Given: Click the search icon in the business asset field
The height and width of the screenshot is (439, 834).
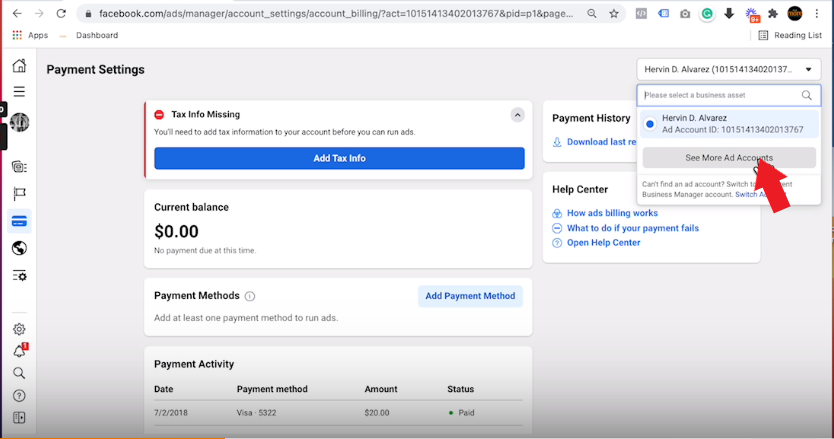Looking at the screenshot, I should (806, 95).
